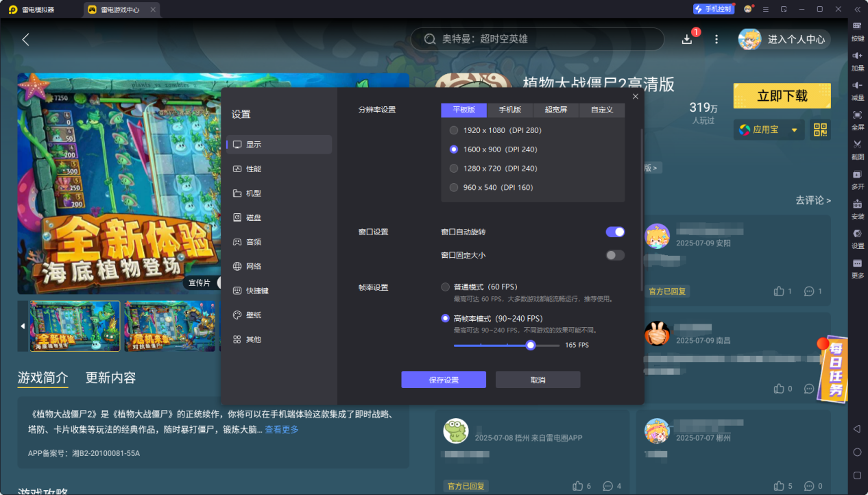Open 磁盘 settings category
The height and width of the screenshot is (495, 868).
click(x=279, y=217)
